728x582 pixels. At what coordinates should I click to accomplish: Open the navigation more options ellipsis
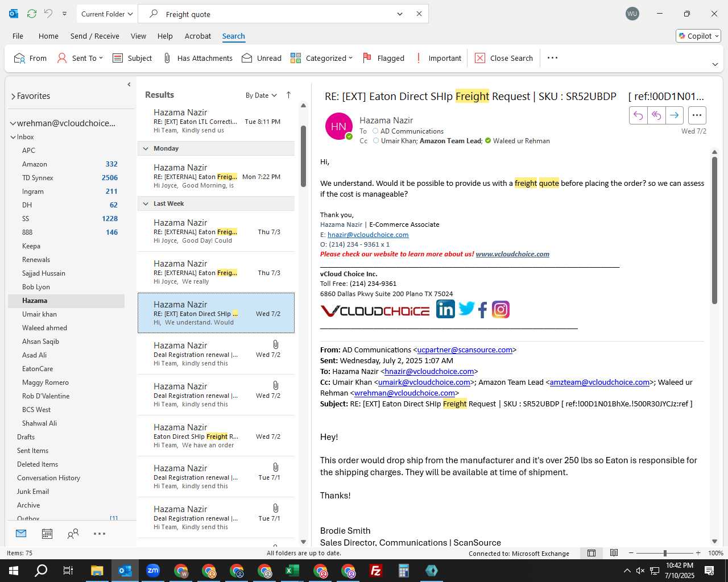click(100, 534)
